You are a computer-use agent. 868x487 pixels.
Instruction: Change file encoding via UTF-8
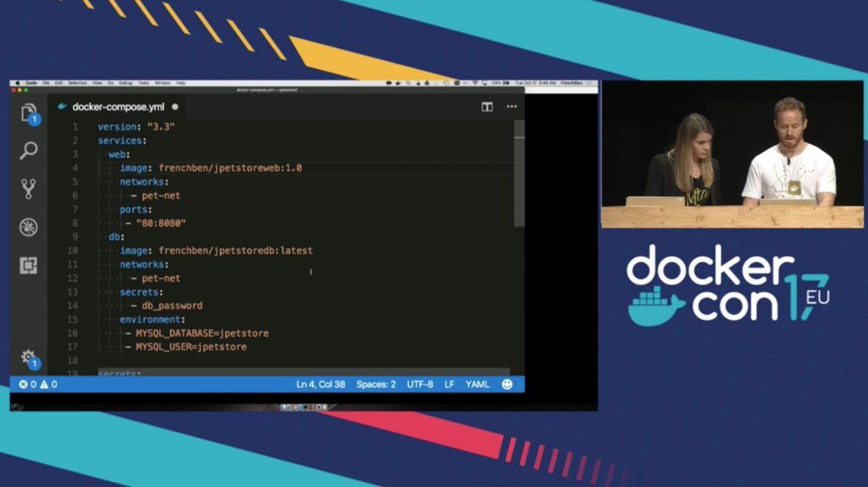click(x=420, y=384)
